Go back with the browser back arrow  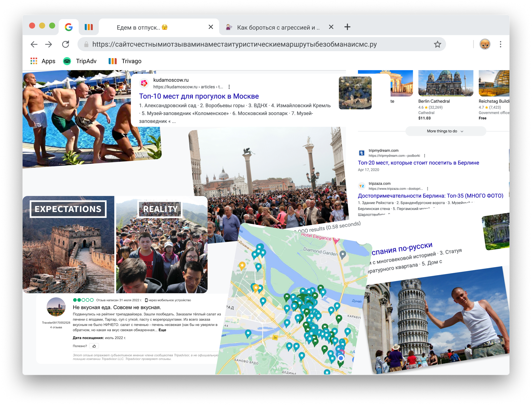coord(34,44)
